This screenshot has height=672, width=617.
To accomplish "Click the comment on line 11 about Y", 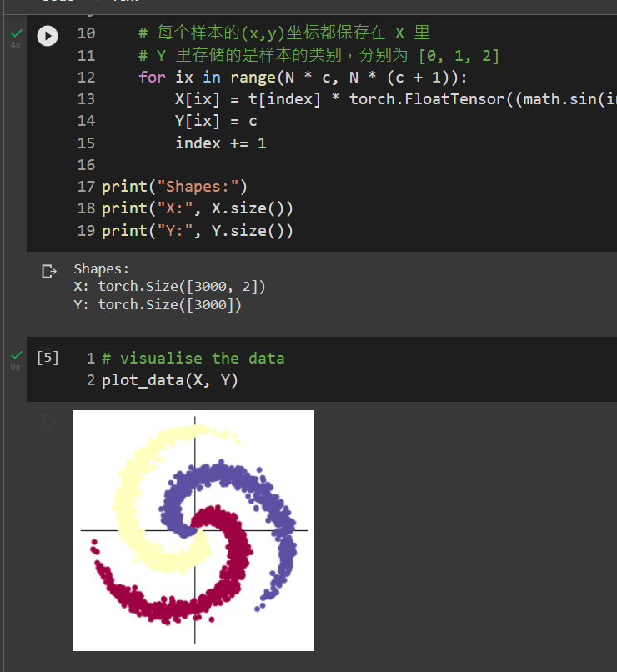I will click(319, 55).
